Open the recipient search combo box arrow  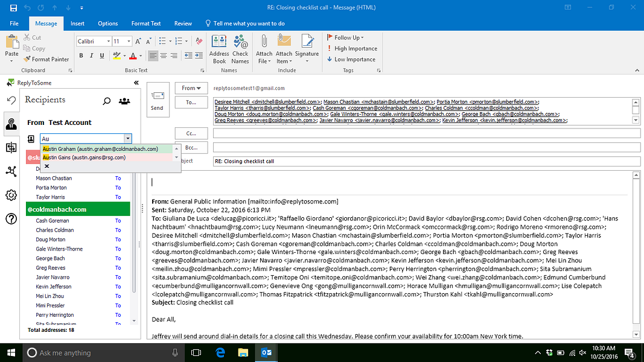tap(128, 139)
